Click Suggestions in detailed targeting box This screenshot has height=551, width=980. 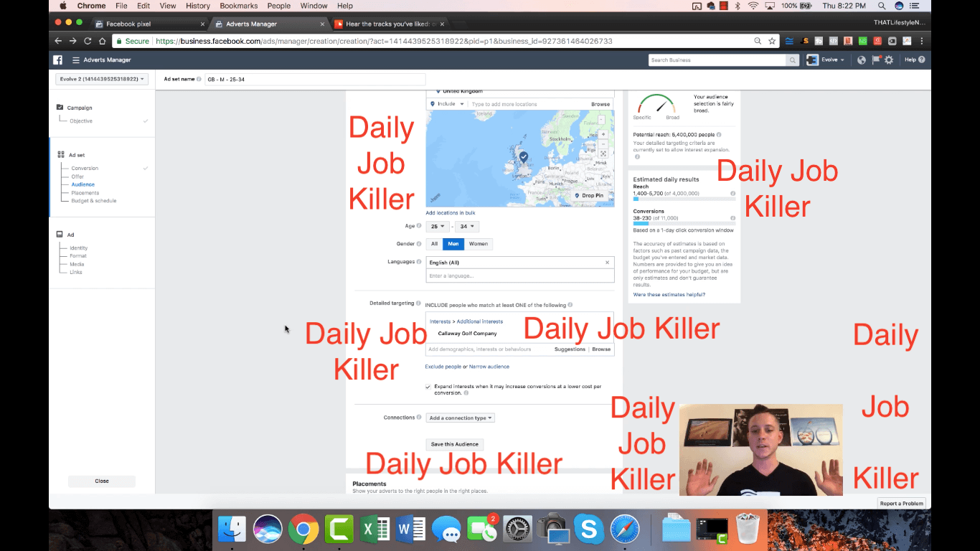coord(570,349)
